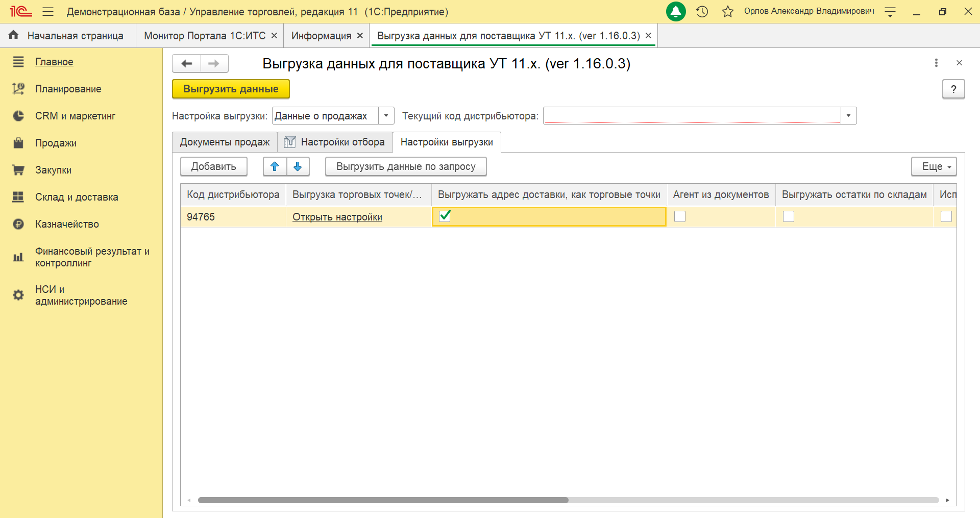Expand the Настройка выгрузки dropdown arrow
Screen dimensions: 980x518
pos(386,116)
